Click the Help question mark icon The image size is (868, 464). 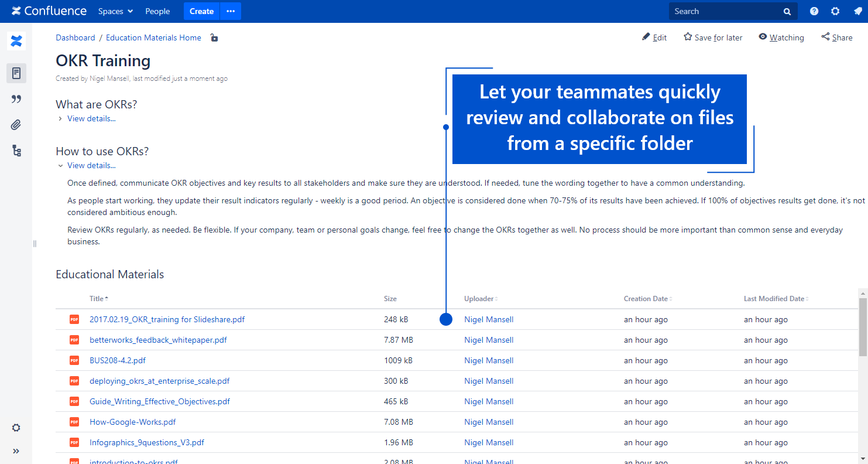pyautogui.click(x=814, y=11)
